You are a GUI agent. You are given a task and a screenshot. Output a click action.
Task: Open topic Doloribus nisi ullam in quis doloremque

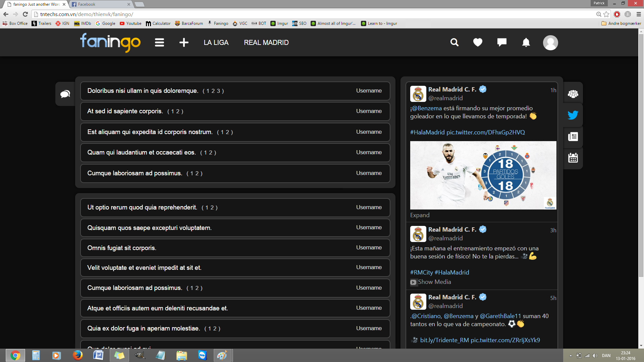point(143,91)
